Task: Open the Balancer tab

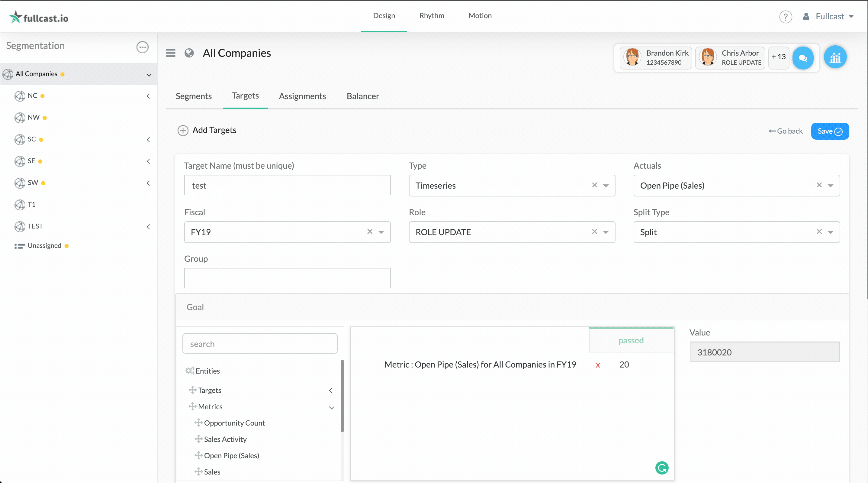Action: [x=362, y=96]
